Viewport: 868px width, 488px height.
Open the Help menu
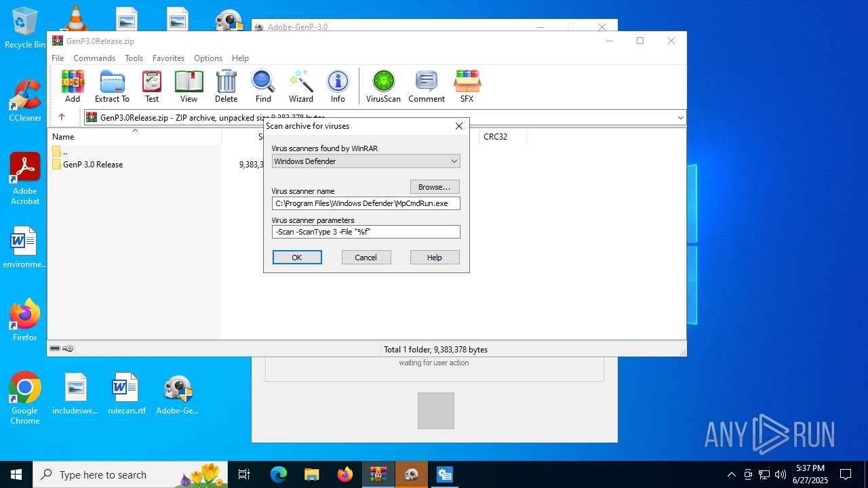click(x=240, y=58)
